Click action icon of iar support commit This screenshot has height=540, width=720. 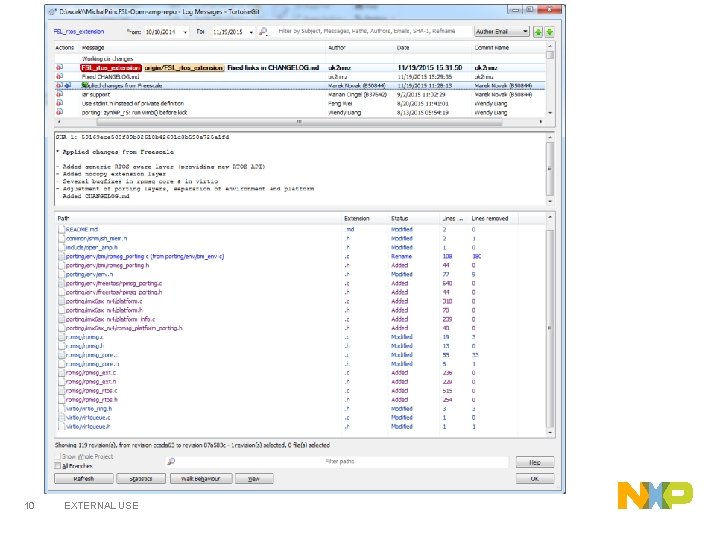[60, 95]
